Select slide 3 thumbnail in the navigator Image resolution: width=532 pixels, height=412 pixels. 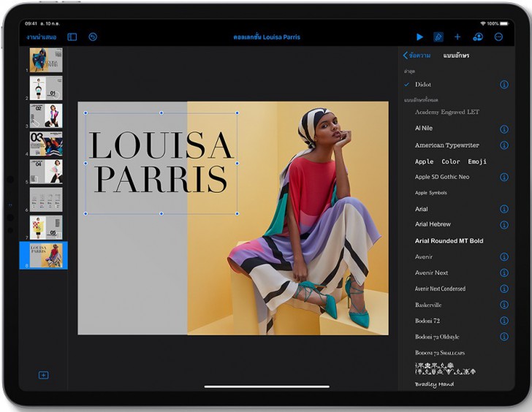46,115
